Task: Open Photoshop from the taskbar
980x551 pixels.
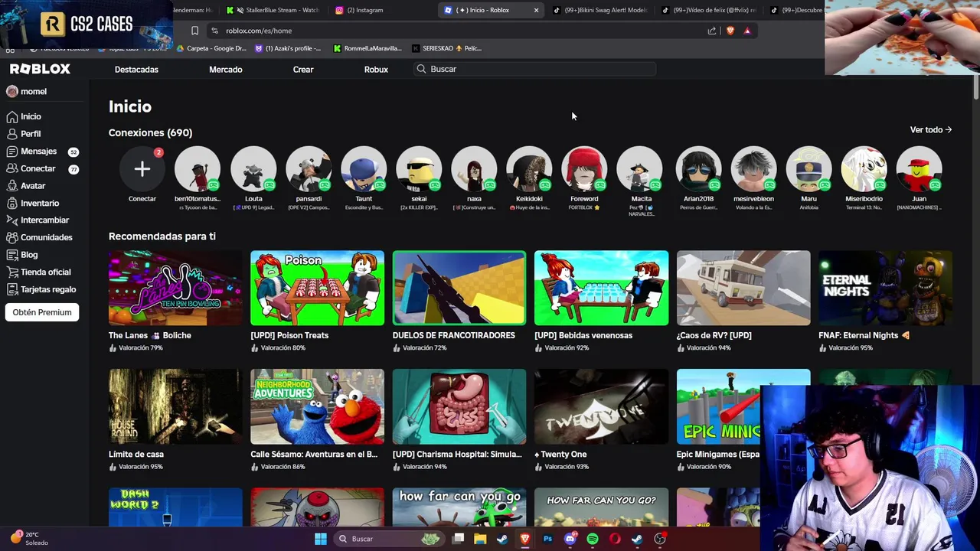Action: point(547,539)
